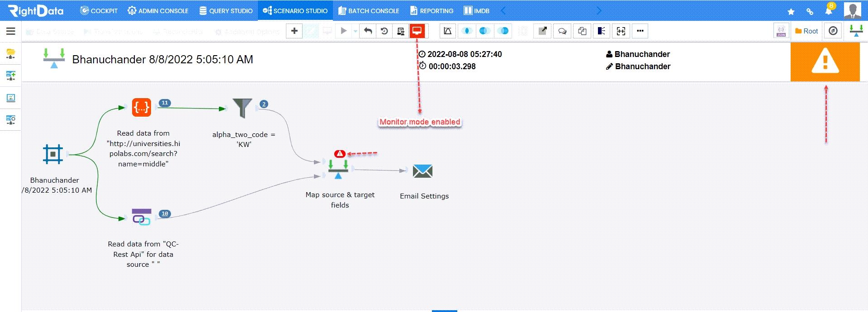Screen dimensions: 868x312
Task: Click the orange warning status tile
Action: coord(825,62)
